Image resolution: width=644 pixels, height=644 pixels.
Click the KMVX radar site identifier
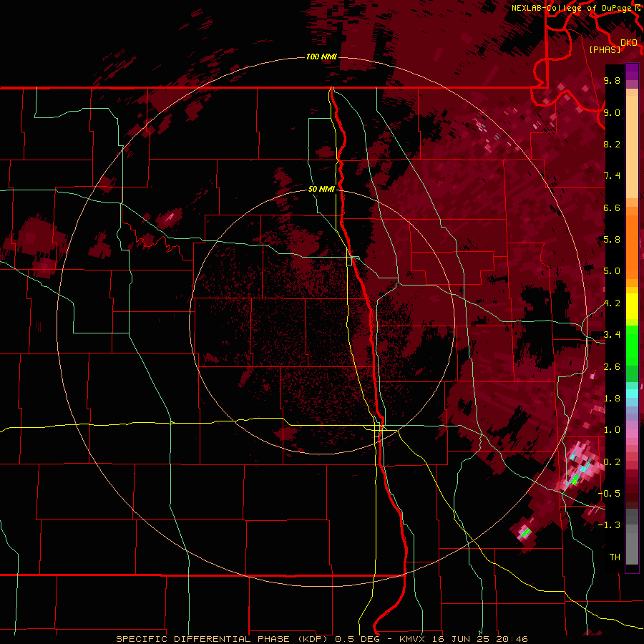click(x=412, y=639)
